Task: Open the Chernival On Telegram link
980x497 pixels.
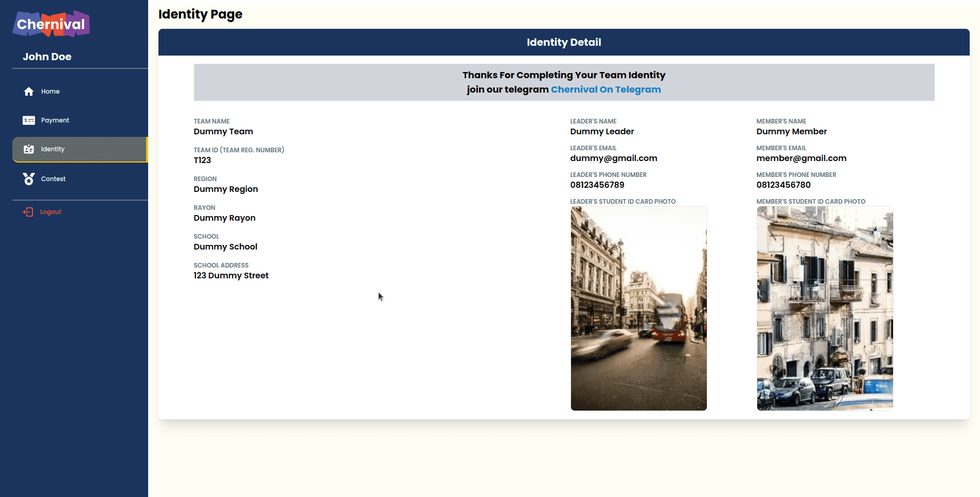Action: pyautogui.click(x=606, y=90)
